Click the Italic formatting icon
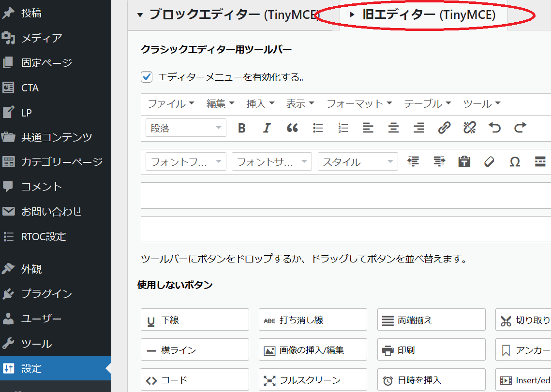Screen dimensions: 551x392 click(x=267, y=128)
